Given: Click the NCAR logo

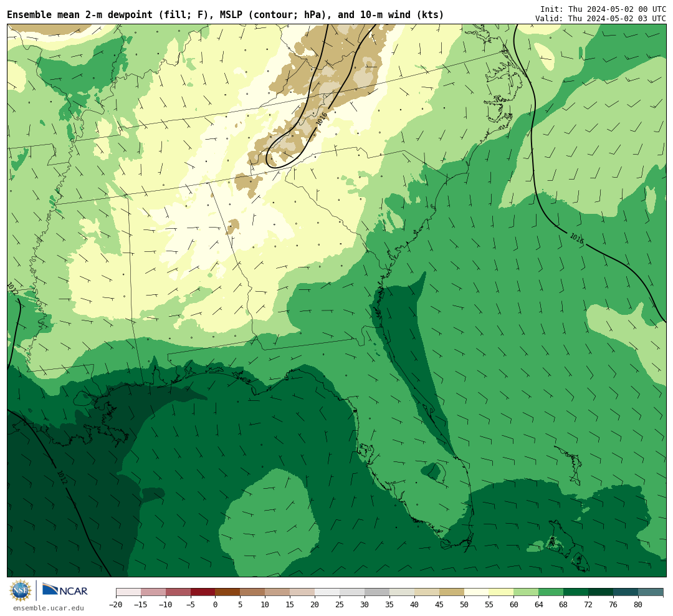Looking at the screenshot, I should point(65,590).
